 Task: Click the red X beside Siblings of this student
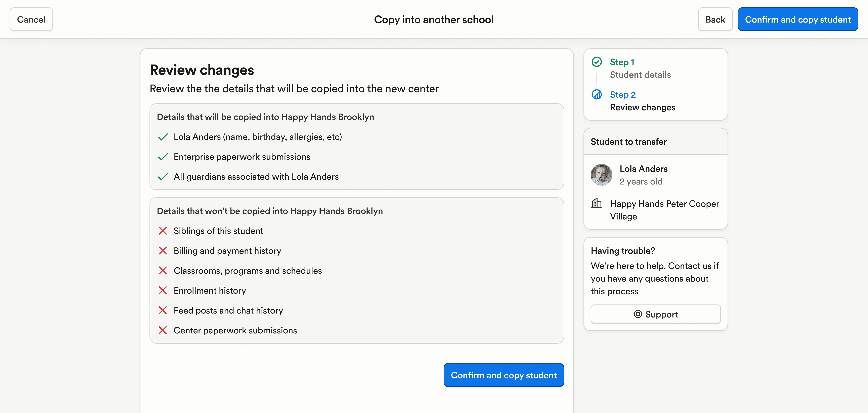point(163,231)
